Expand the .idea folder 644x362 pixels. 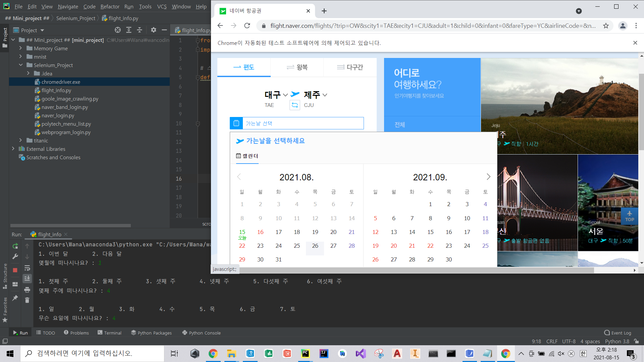[28, 73]
